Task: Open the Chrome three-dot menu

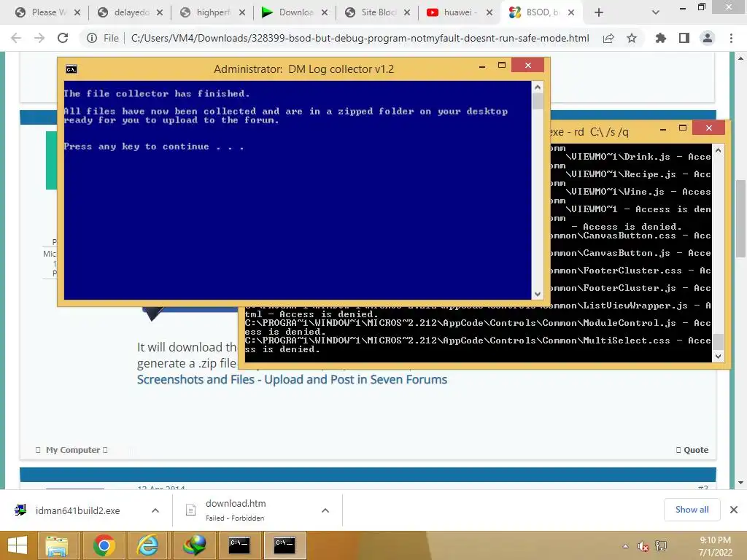Action: tap(731, 38)
